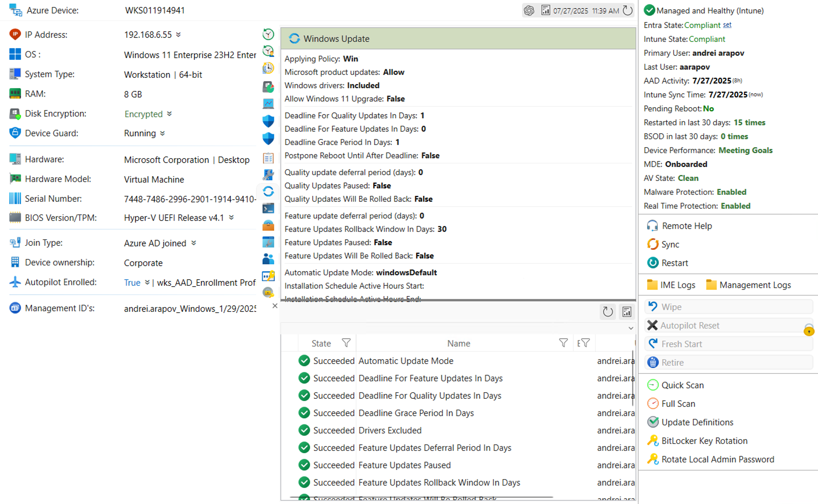
Task: Click the Azure Device icon
Action: pyautogui.click(x=15, y=10)
